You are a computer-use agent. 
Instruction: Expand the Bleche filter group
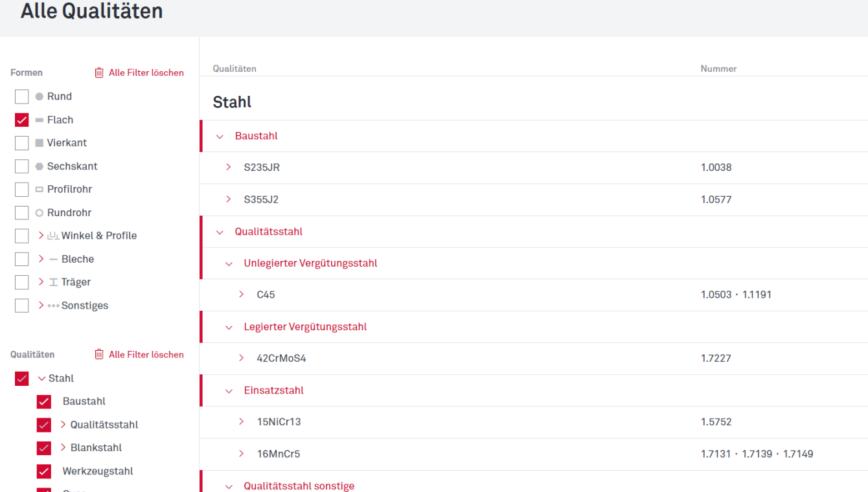click(41, 259)
